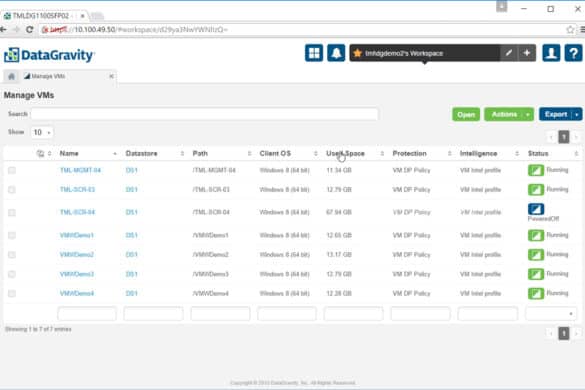Select checkbox for VMWDemo4
This screenshot has height=390, width=585.
[12, 293]
